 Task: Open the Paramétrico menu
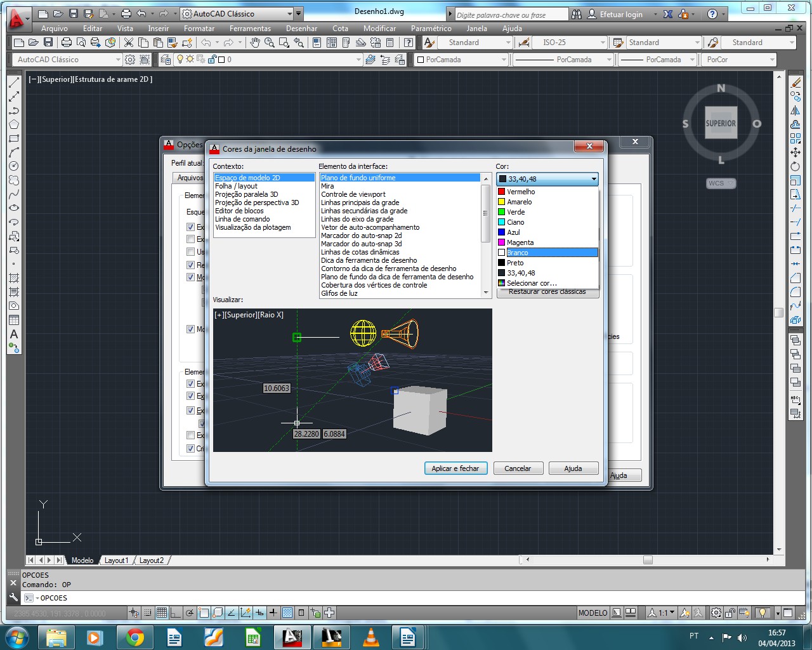tap(431, 29)
